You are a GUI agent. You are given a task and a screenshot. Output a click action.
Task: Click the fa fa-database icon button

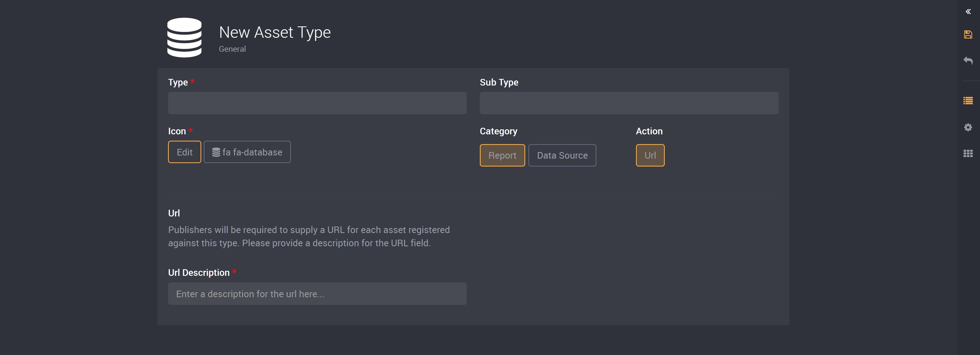[247, 152]
